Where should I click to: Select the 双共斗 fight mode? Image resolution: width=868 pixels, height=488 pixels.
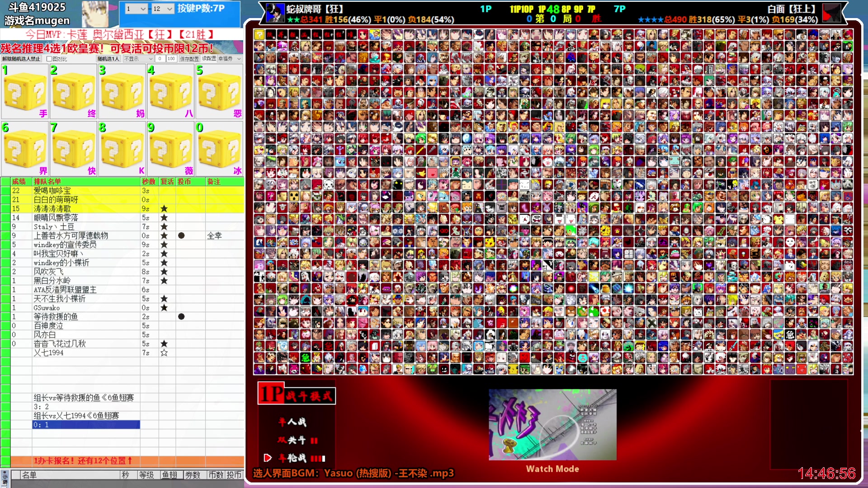click(x=297, y=440)
